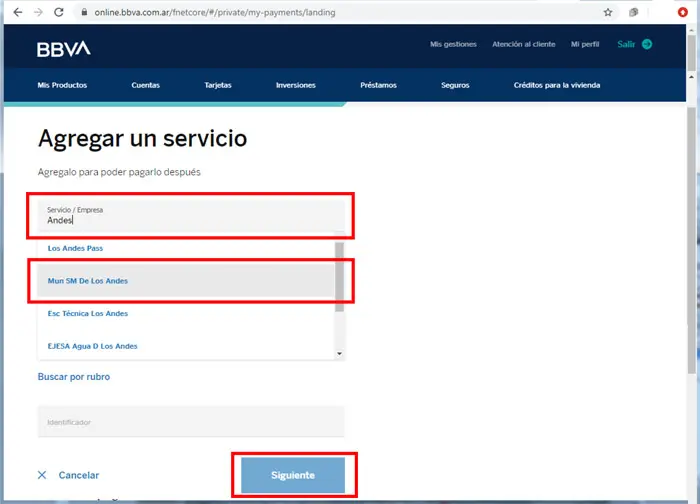The width and height of the screenshot is (700, 504).
Task: Click the X icon beside Cancelar
Action: pyautogui.click(x=42, y=475)
